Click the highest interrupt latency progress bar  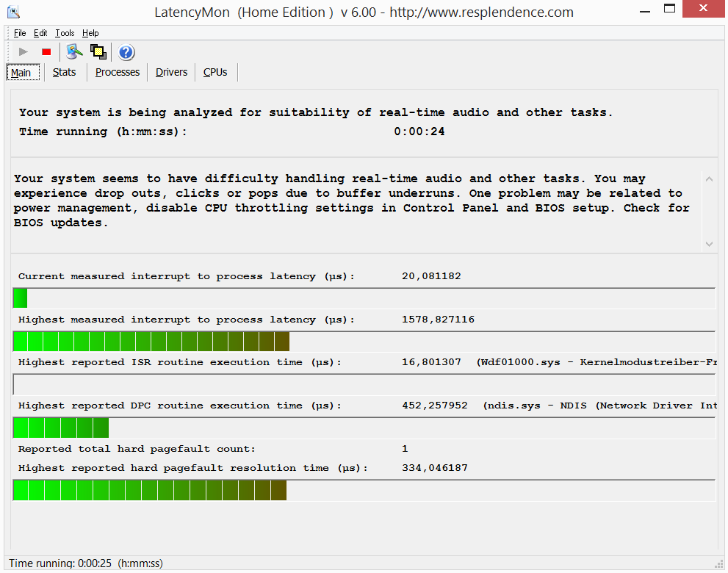click(364, 342)
